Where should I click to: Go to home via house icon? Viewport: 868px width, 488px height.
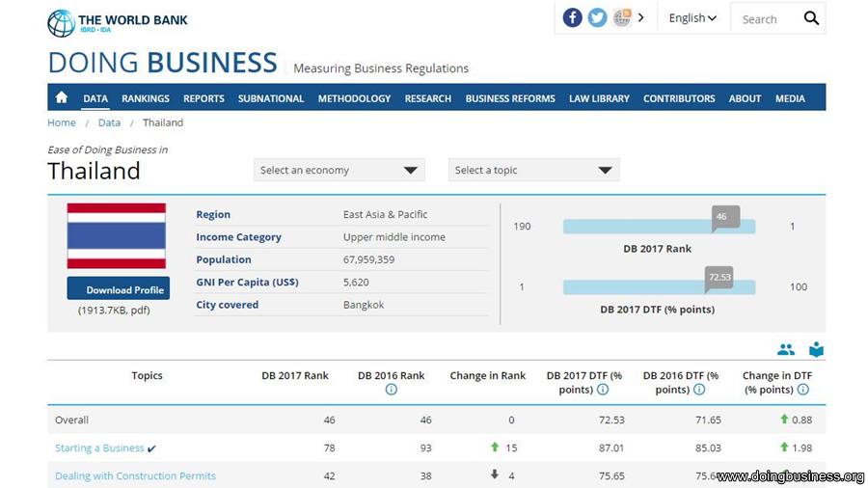[62, 97]
